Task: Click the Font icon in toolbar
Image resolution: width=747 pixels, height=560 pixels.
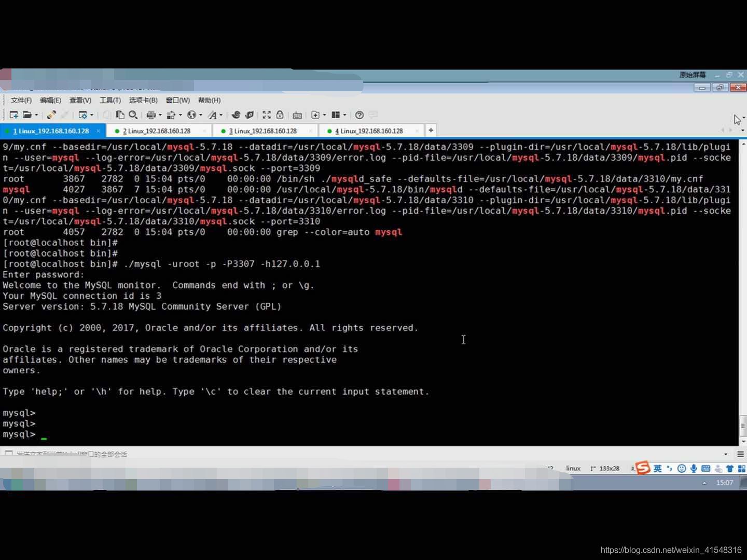Action: (212, 115)
